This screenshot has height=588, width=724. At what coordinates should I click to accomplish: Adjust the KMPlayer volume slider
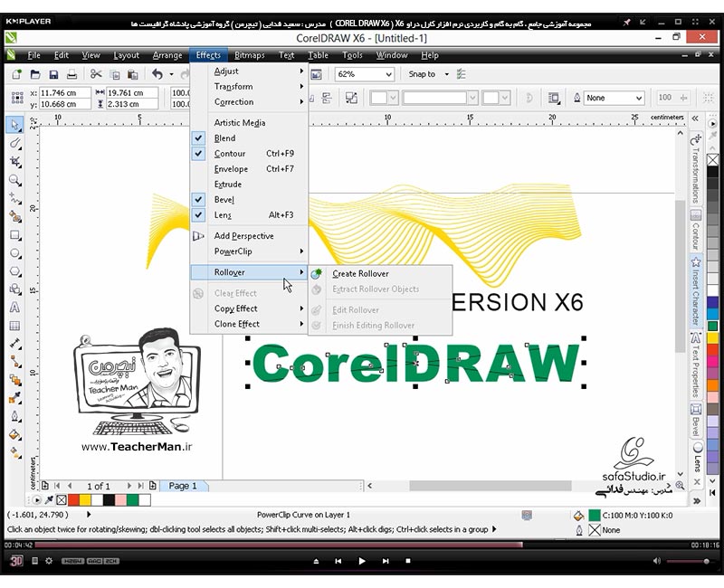688,561
